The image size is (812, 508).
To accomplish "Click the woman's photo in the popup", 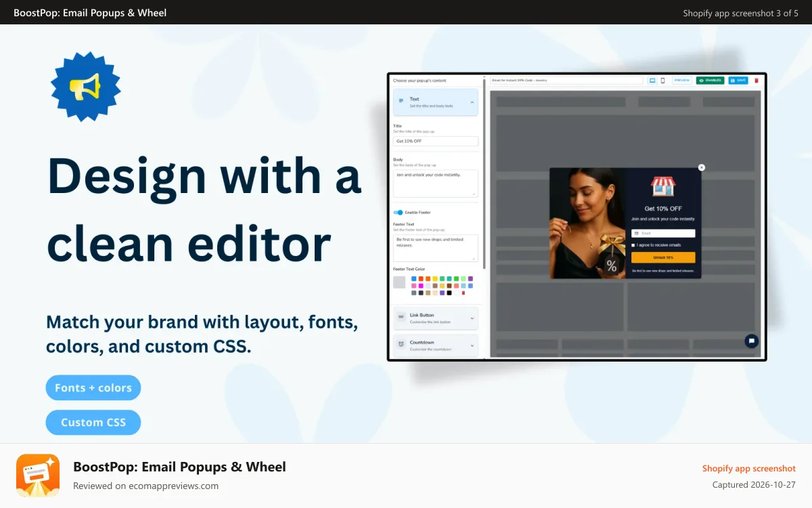I will pos(587,223).
